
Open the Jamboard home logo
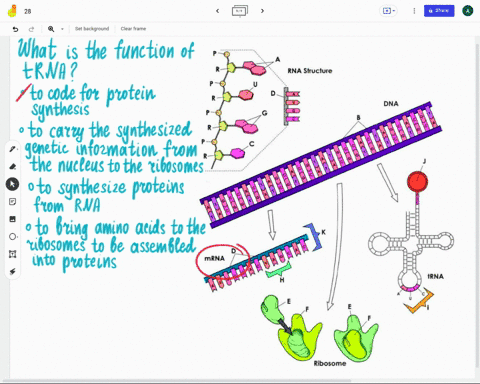pyautogui.click(x=12, y=11)
